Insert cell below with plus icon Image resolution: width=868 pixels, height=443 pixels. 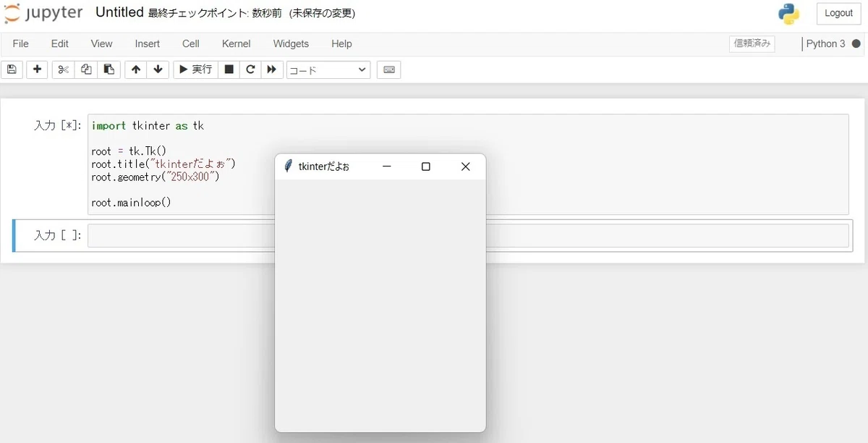pos(37,69)
